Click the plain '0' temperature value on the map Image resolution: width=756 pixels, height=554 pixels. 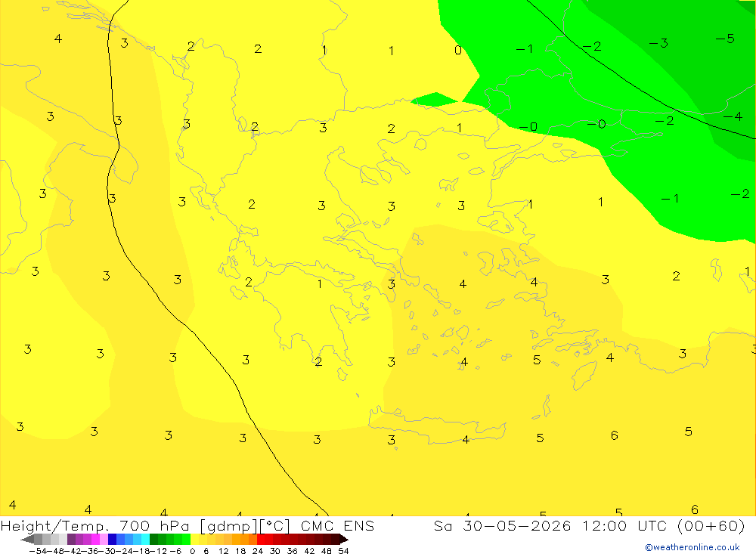click(x=458, y=50)
